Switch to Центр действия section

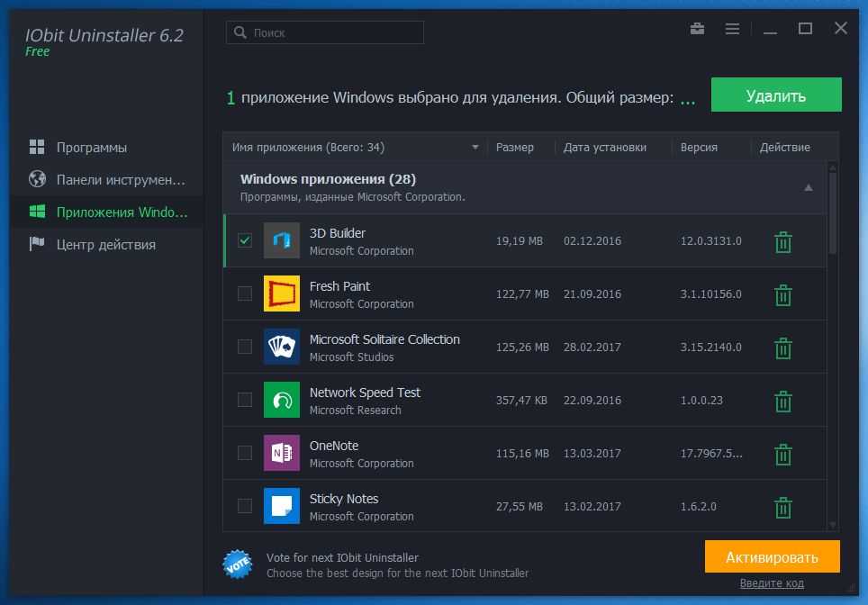(x=105, y=244)
